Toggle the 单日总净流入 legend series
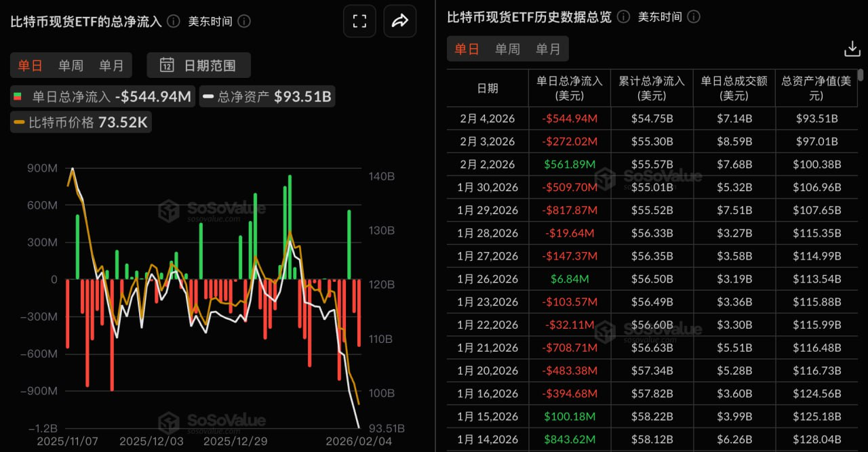The image size is (868, 452). (102, 96)
